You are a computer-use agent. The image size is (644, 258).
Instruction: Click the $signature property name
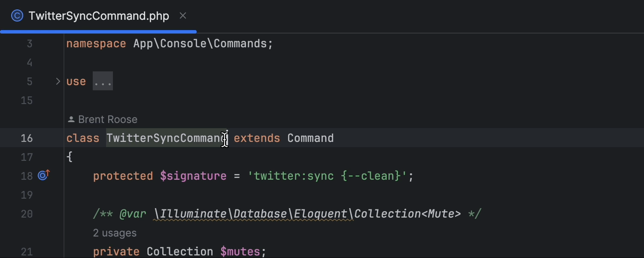pyautogui.click(x=193, y=176)
